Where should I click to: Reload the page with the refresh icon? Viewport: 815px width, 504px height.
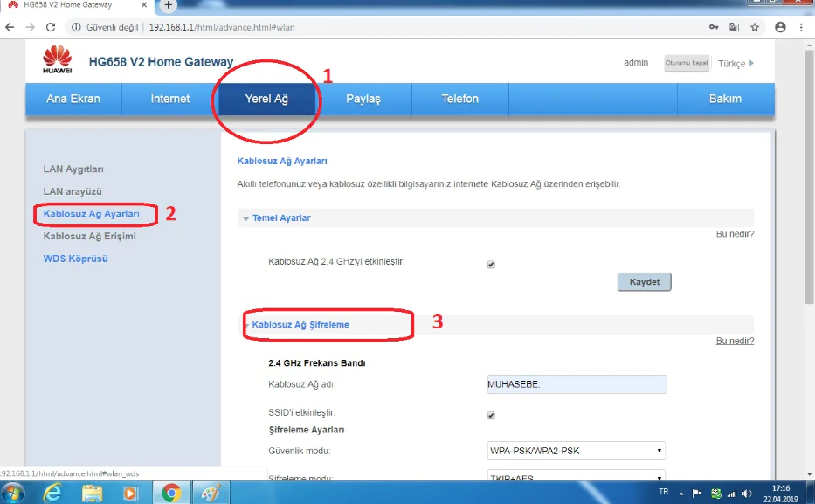pyautogui.click(x=51, y=27)
